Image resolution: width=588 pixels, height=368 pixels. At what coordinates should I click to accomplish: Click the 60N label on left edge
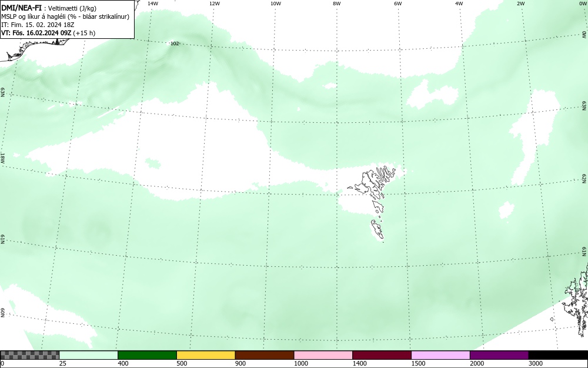pos(2,313)
